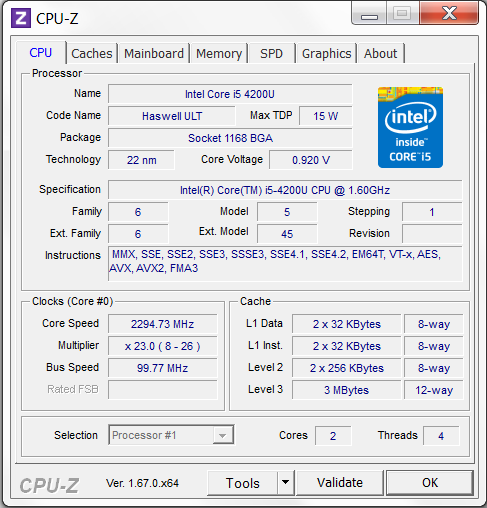Click the Code Name value Haswell ULT
Viewport: 487px width, 508px height.
172,116
